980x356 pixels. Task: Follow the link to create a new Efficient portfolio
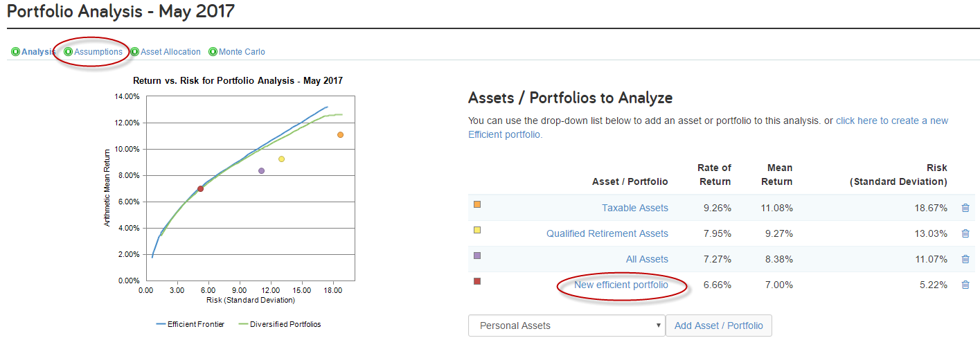[709, 127]
